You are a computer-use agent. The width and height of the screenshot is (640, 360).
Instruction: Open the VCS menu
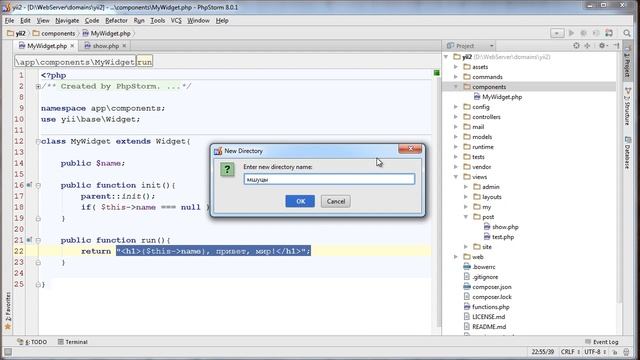point(176,20)
